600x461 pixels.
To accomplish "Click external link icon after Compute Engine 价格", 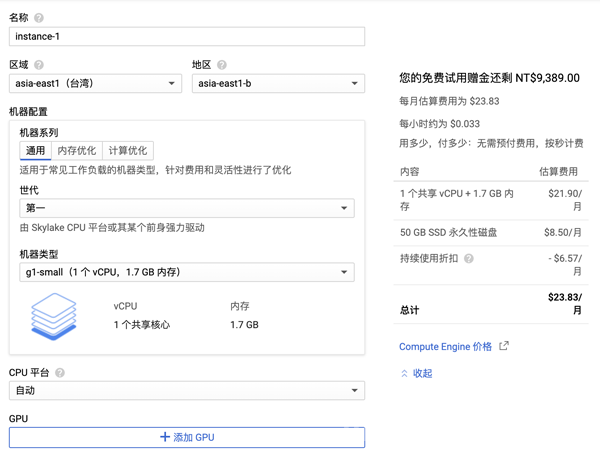I will pos(504,346).
